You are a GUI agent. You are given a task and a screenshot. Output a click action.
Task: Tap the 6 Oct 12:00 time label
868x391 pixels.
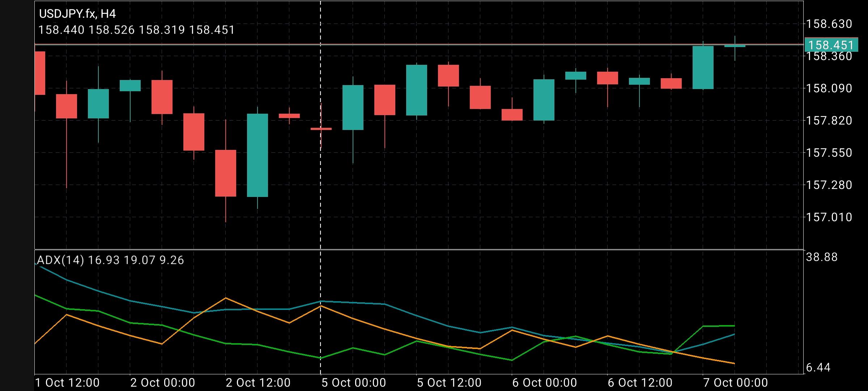click(x=640, y=383)
